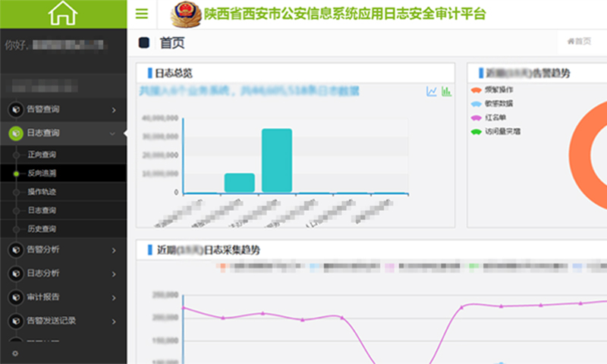Select 操作轨迹 in the sidebar

[x=42, y=192]
